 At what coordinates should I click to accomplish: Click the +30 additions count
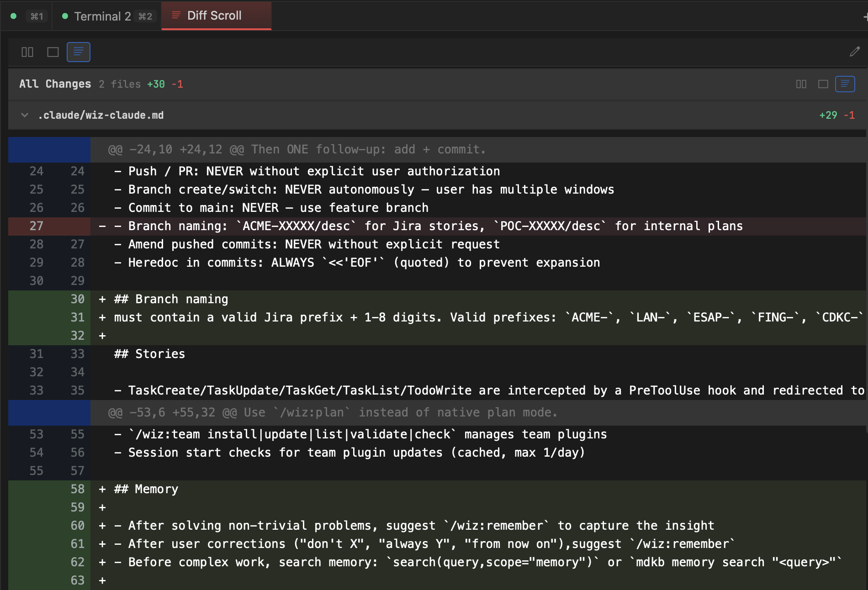coord(155,84)
